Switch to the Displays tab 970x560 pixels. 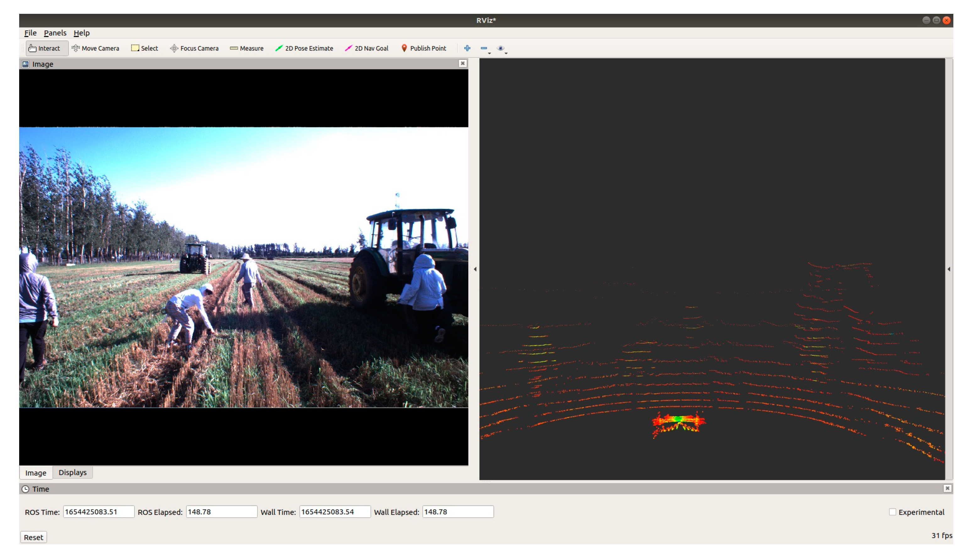(x=72, y=472)
